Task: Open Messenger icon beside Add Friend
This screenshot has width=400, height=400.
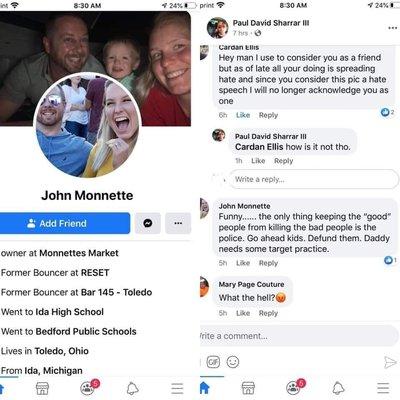Action: click(148, 223)
